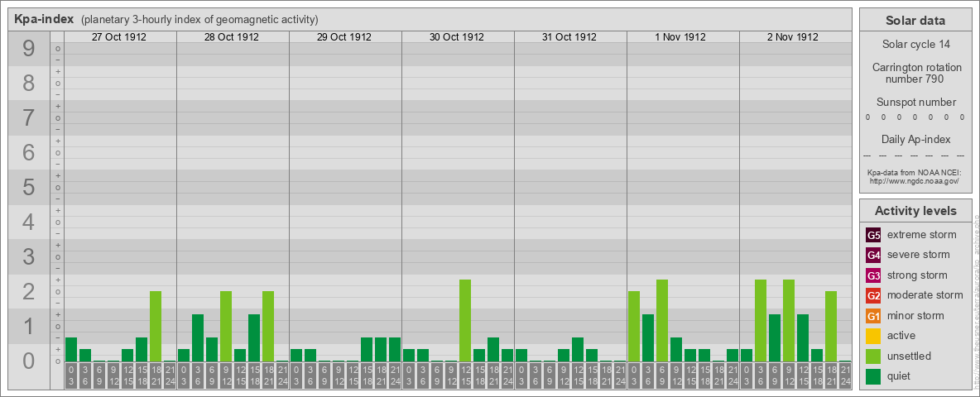Click the light green 18-21 bar on 2 Nov

click(831, 327)
